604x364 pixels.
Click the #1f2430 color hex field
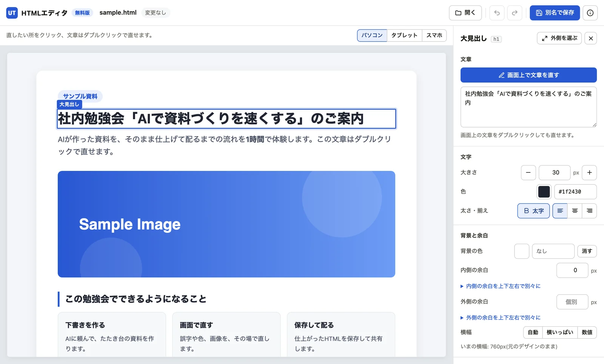tap(575, 192)
